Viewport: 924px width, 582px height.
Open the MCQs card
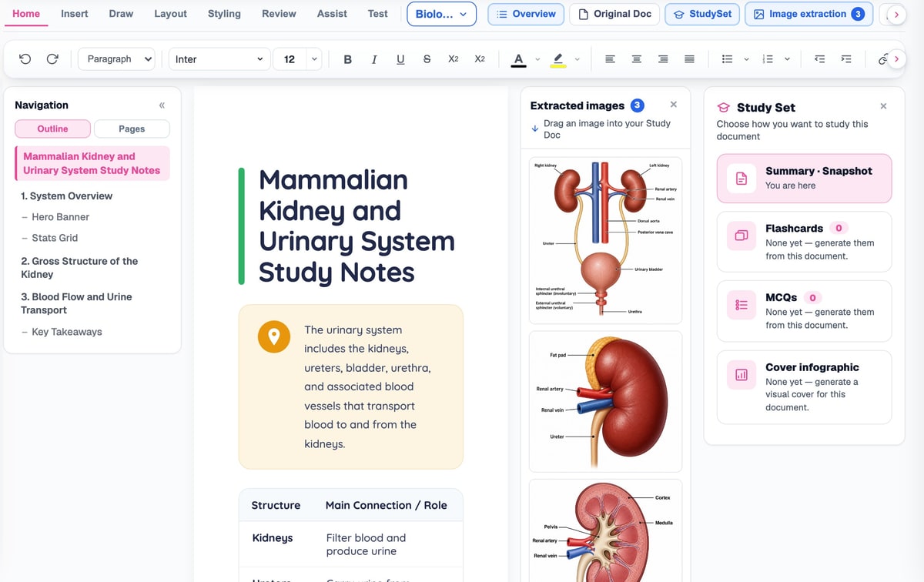(804, 311)
